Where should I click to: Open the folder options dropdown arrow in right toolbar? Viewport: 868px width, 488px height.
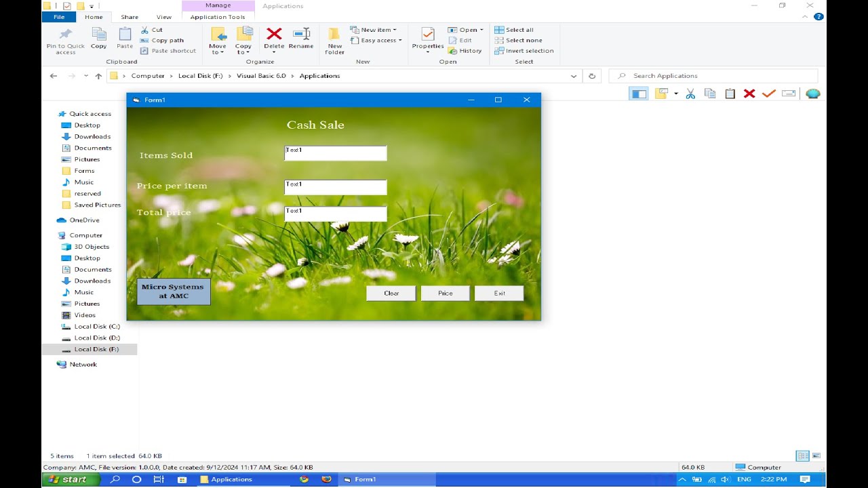point(676,94)
